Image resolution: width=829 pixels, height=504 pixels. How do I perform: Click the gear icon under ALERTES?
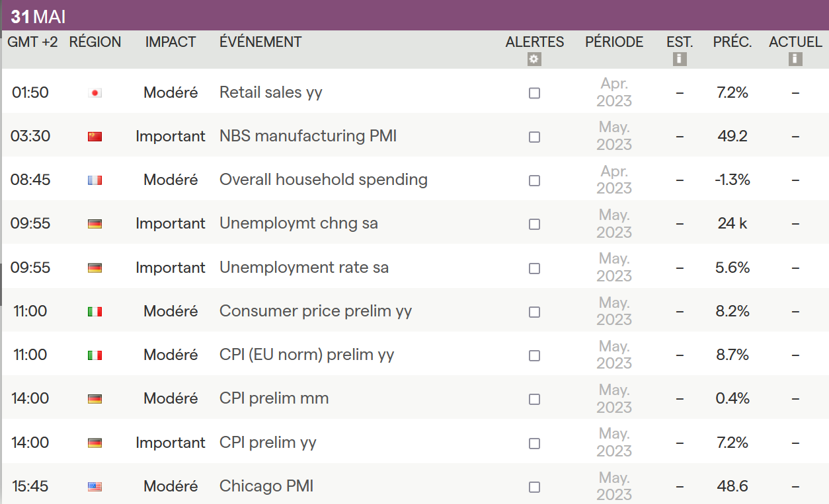(x=534, y=59)
